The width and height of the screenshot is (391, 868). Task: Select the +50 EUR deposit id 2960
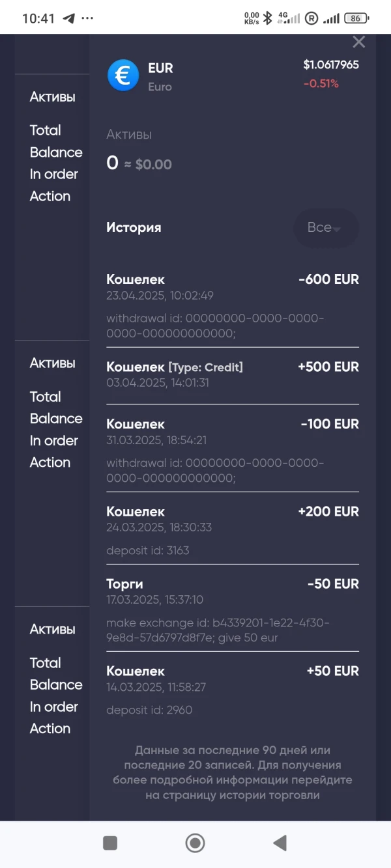click(x=233, y=690)
